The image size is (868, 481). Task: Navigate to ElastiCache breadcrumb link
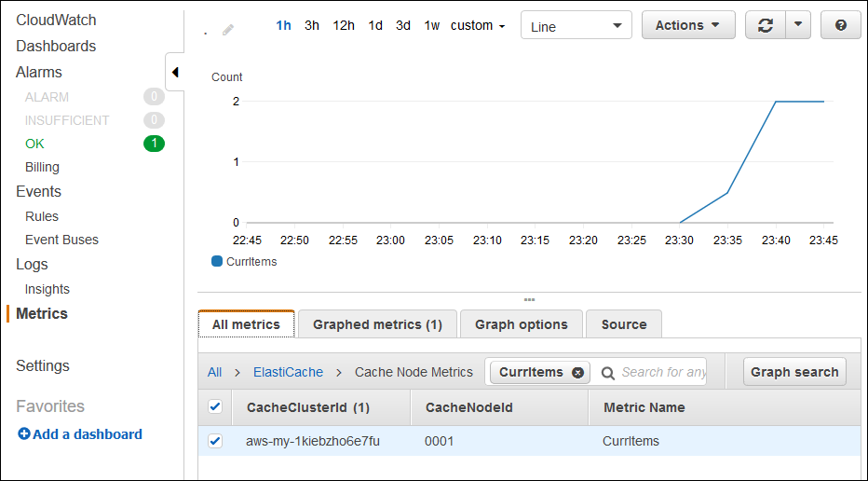[288, 372]
